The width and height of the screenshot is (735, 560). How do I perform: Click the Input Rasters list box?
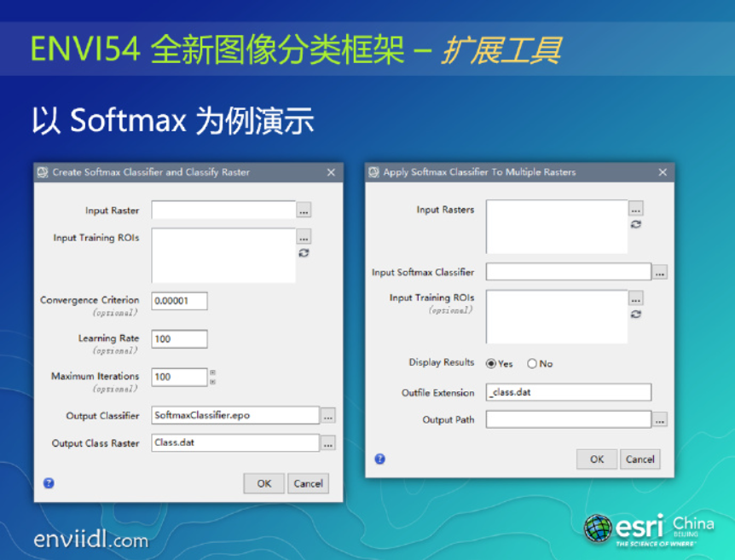(557, 227)
